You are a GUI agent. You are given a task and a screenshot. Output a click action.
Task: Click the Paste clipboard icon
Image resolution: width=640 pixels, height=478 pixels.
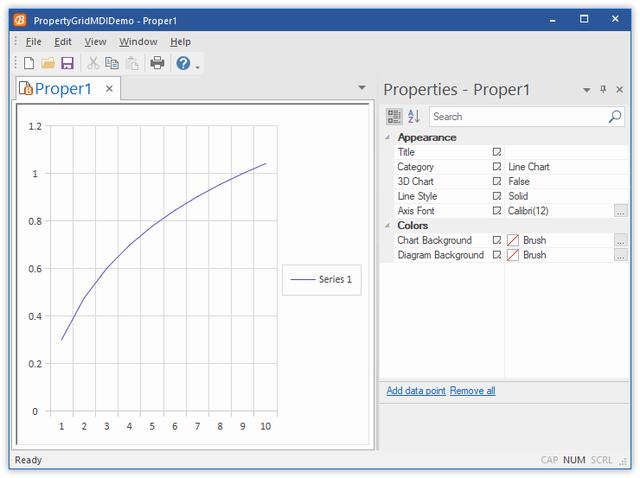pyautogui.click(x=132, y=63)
